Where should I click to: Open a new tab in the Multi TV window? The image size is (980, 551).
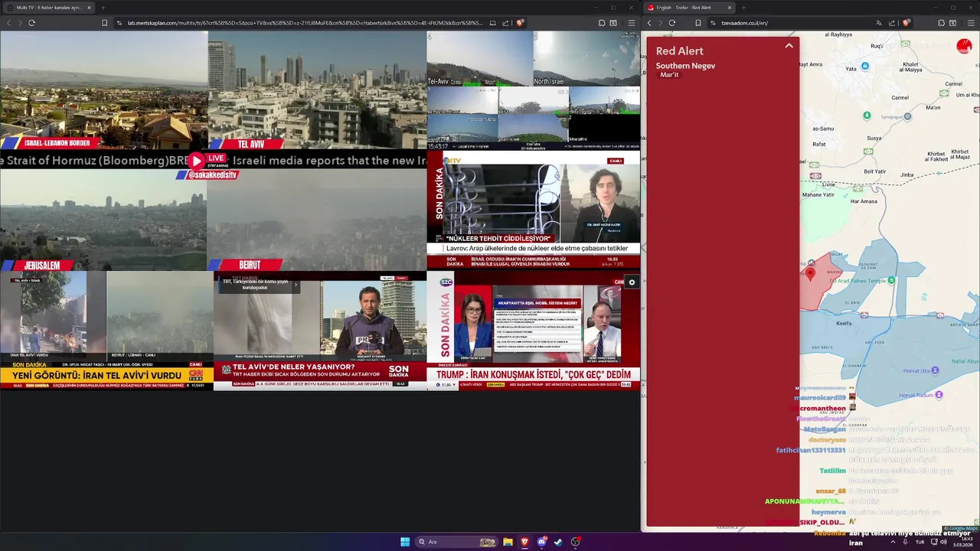(103, 8)
